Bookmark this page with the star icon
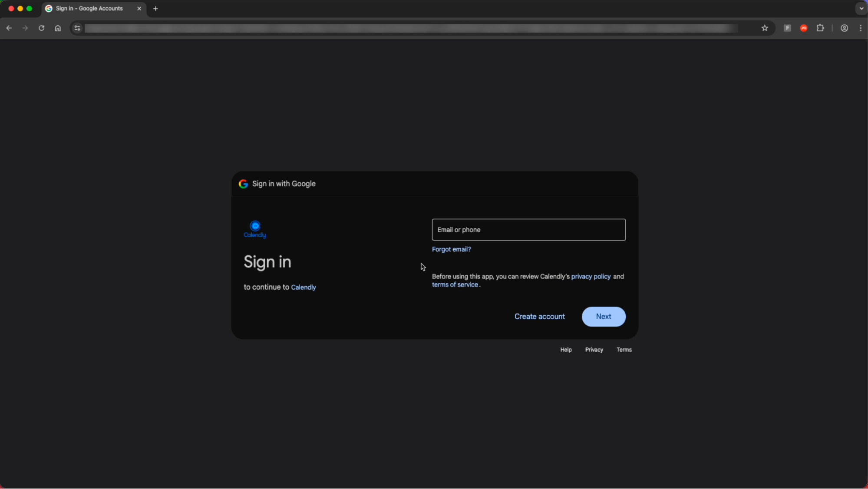This screenshot has height=489, width=868. coord(765,28)
